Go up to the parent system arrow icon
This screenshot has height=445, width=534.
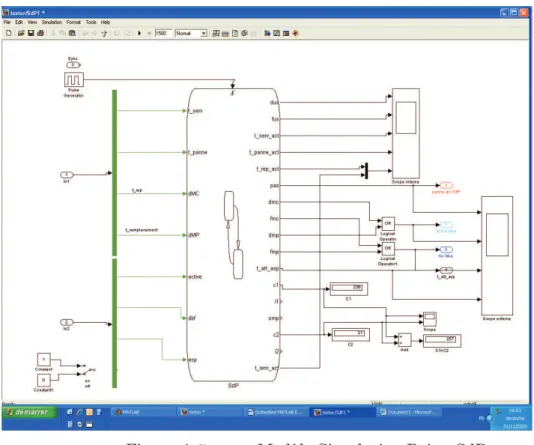pyautogui.click(x=104, y=33)
